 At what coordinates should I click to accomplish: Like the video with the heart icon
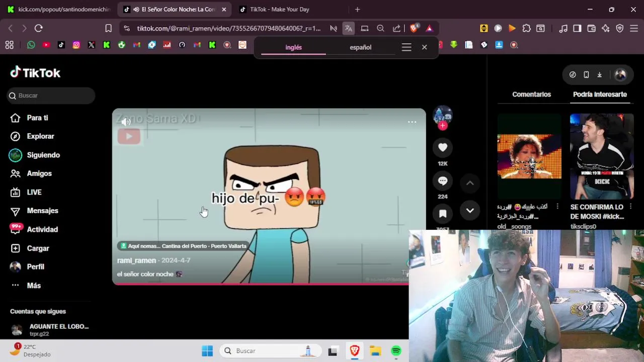443,147
